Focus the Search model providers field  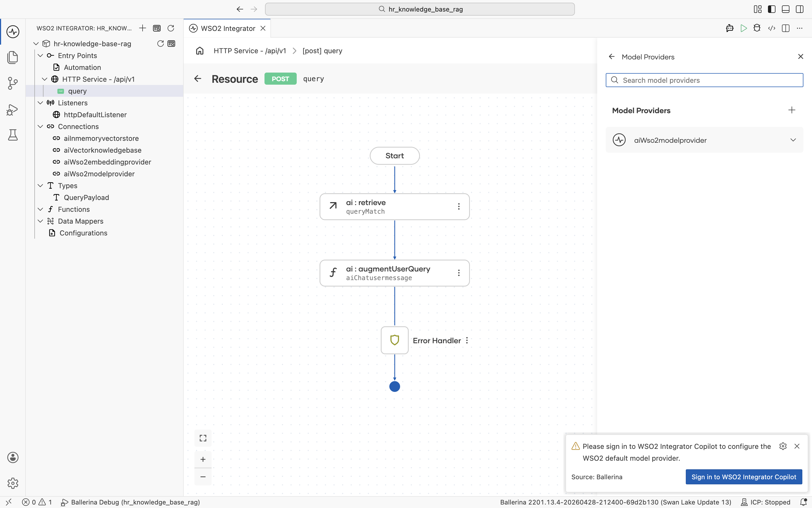[x=704, y=80]
